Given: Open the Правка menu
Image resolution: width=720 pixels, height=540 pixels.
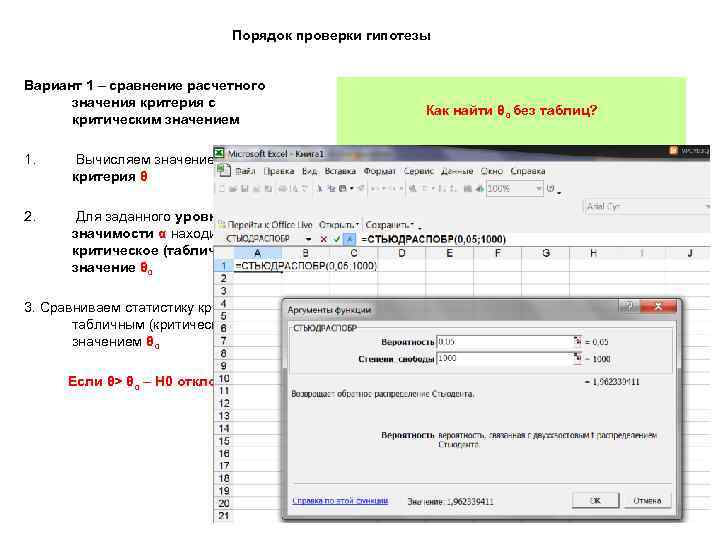Looking at the screenshot, I should [279, 171].
